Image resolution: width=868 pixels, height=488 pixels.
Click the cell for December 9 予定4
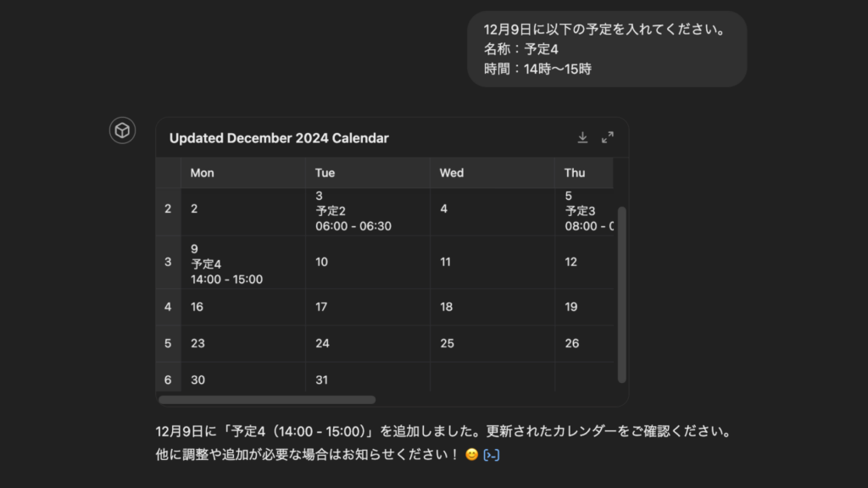tap(242, 263)
